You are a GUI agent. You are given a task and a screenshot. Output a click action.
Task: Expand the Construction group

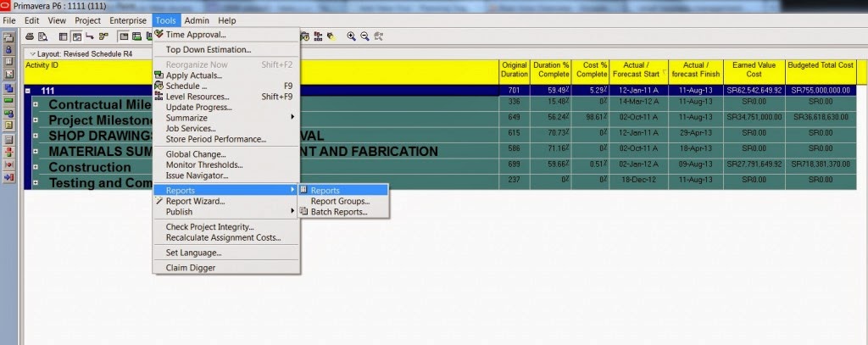36,167
